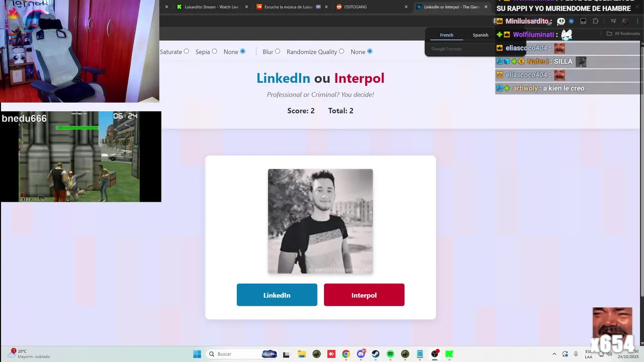Open the Shazam extension icon
Image resolution: width=644 pixels, height=362 pixels.
[x=571, y=21]
